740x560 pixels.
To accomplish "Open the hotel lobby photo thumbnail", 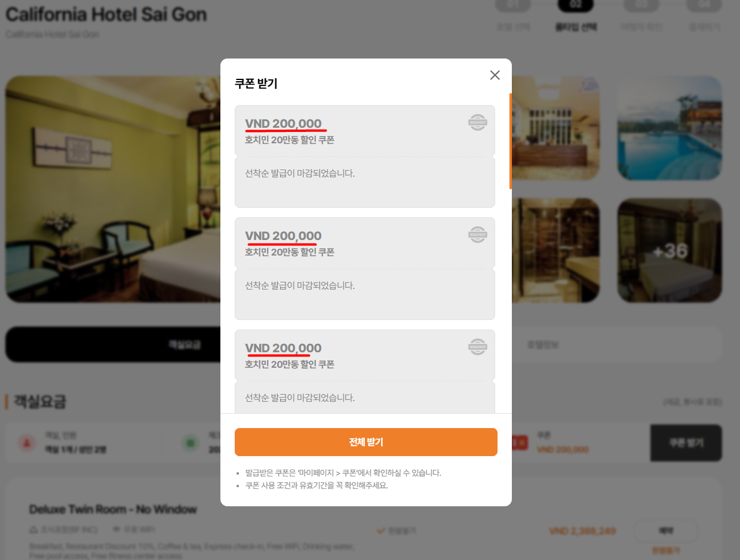I will point(555,128).
